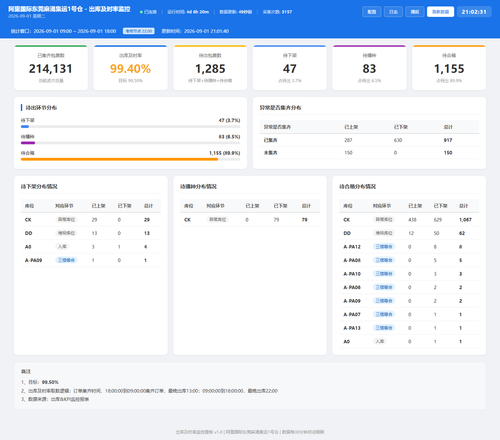Click the 1,155 待合箱 card value
This screenshot has height=440, width=500.
click(449, 69)
